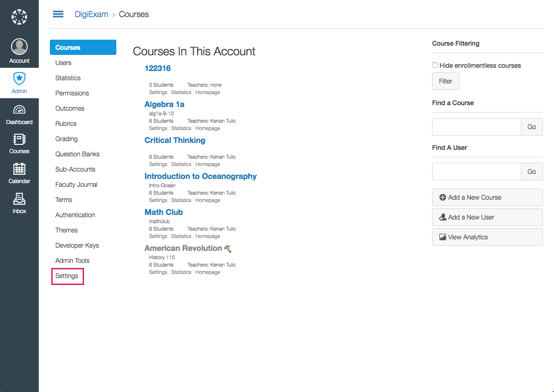Click teacher Kenan Tulic under American Revolution
Image resolution: width=554 pixels, height=392 pixels.
click(223, 265)
